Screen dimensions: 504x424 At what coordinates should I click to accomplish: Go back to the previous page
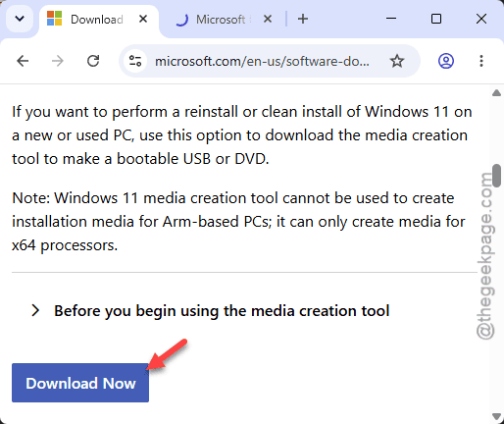(23, 61)
